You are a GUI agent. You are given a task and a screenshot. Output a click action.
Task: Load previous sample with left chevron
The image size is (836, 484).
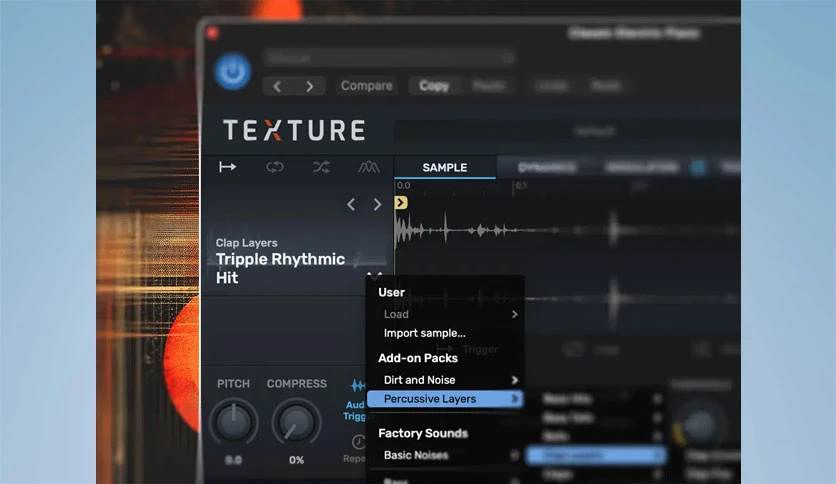tap(351, 204)
